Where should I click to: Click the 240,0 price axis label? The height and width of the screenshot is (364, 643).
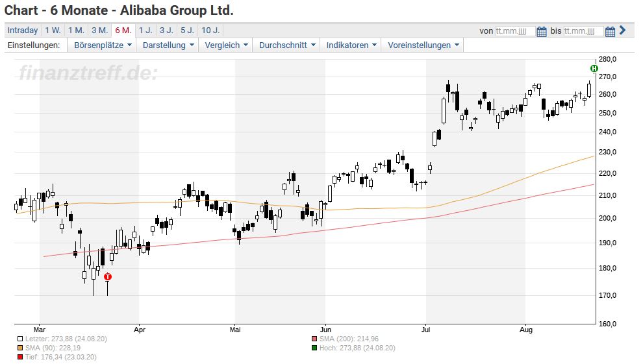(x=607, y=132)
